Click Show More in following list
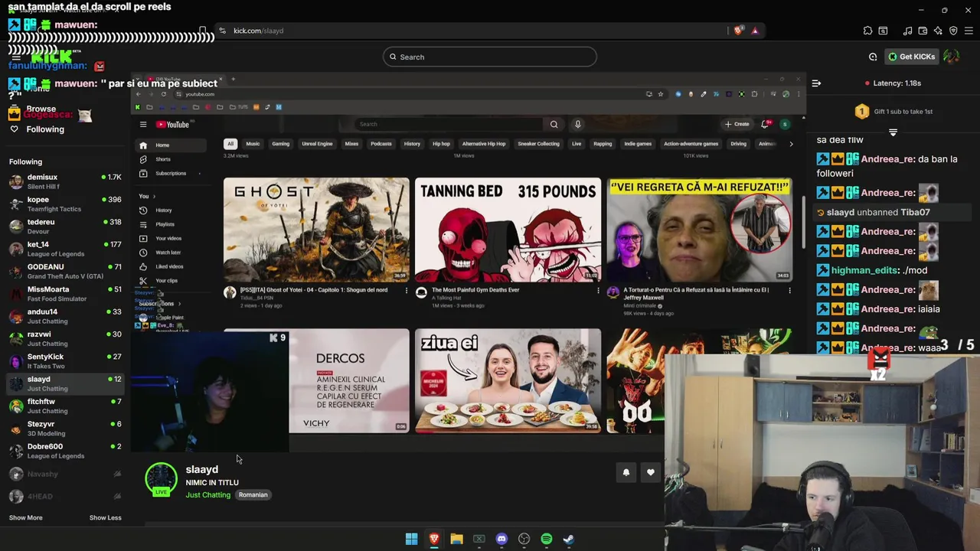Viewport: 980px width, 551px height. [26, 517]
